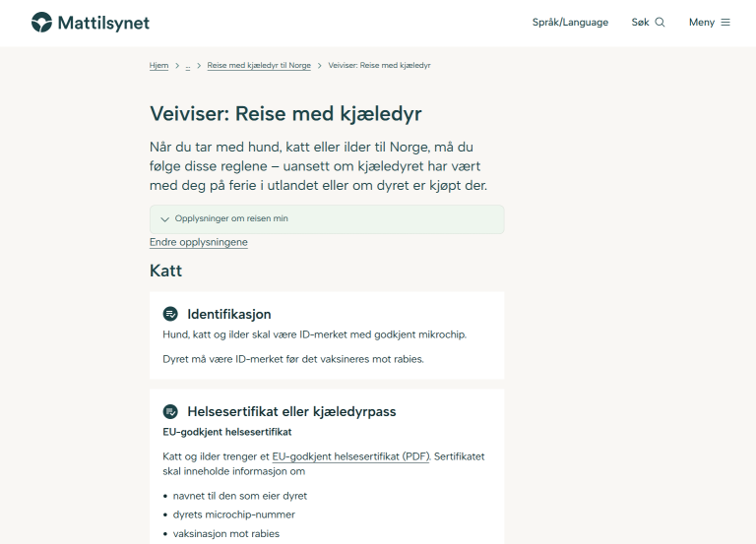Click the Endre opplysningene link
The width and height of the screenshot is (756, 544).
tap(198, 242)
